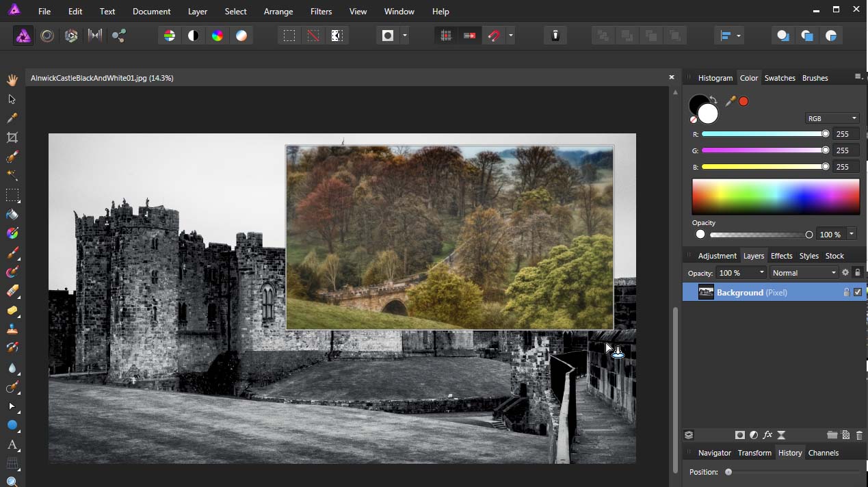Select the Crop tool in the left toolbar

coord(12,137)
